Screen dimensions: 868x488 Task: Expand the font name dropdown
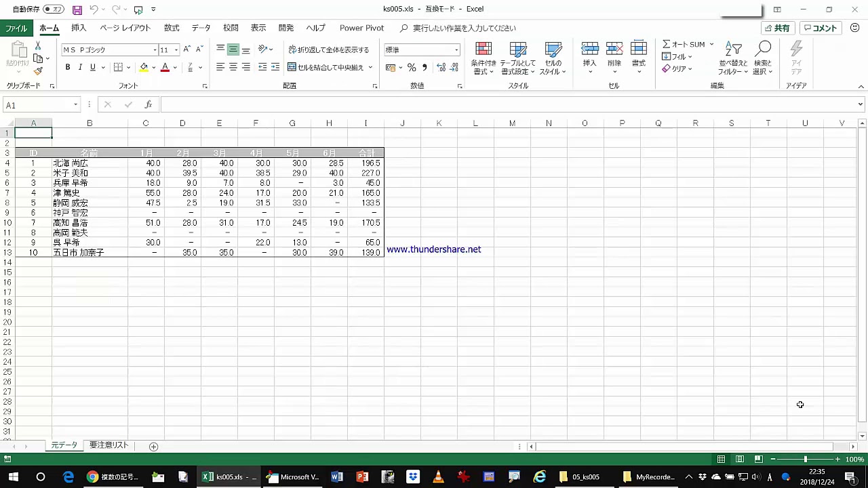(x=155, y=50)
